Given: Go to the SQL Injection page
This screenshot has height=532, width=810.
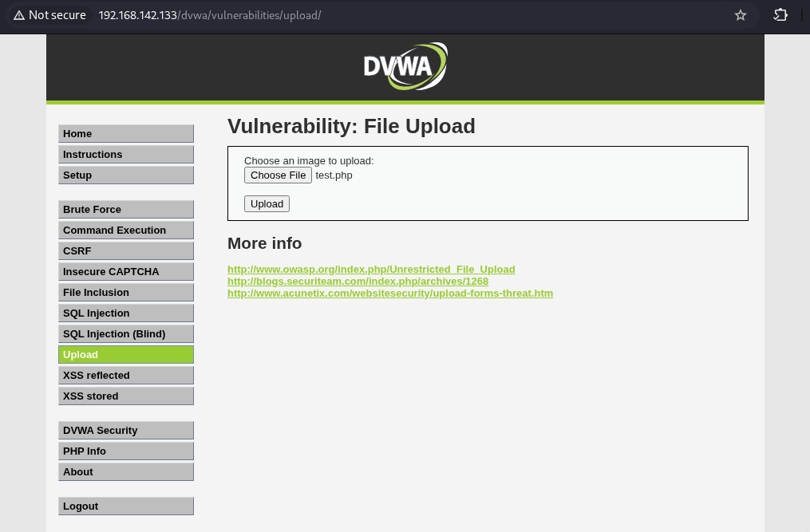Looking at the screenshot, I should pos(126,313).
